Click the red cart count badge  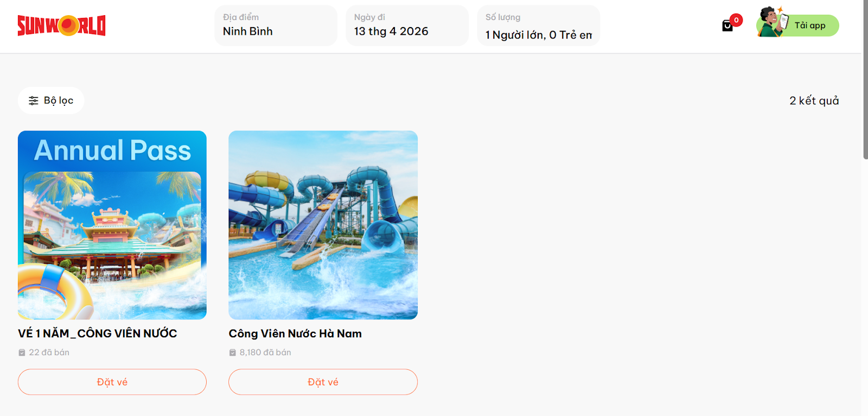point(736,20)
